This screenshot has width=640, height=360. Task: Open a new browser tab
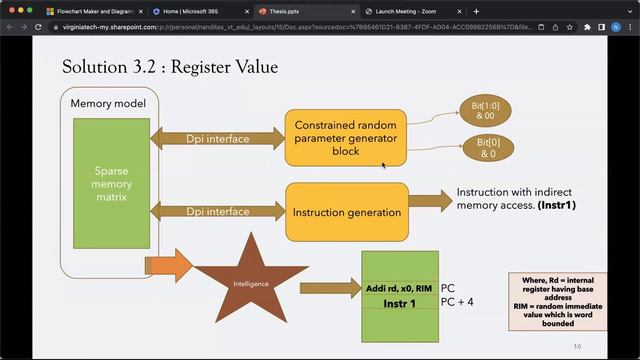pos(476,11)
